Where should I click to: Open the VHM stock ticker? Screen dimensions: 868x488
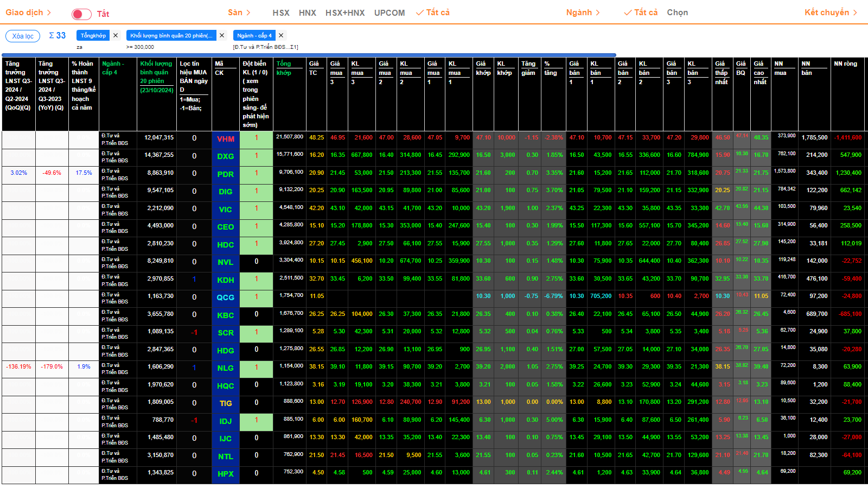226,139
